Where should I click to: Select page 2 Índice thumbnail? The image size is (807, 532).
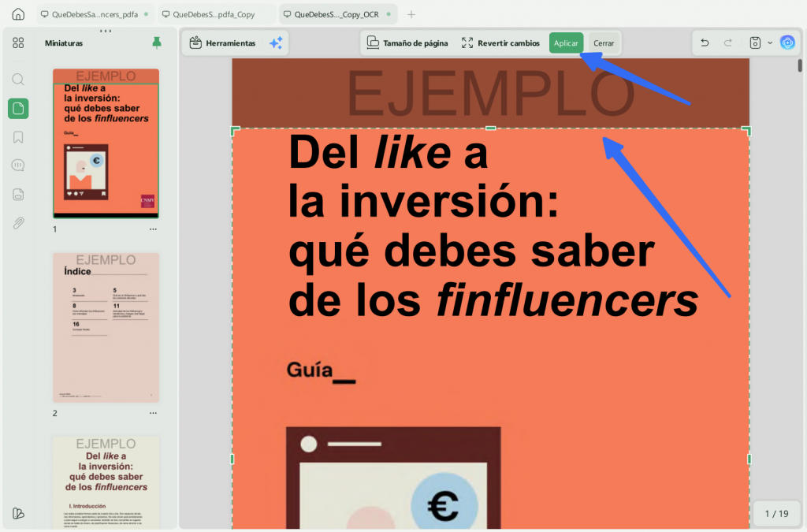click(x=106, y=327)
